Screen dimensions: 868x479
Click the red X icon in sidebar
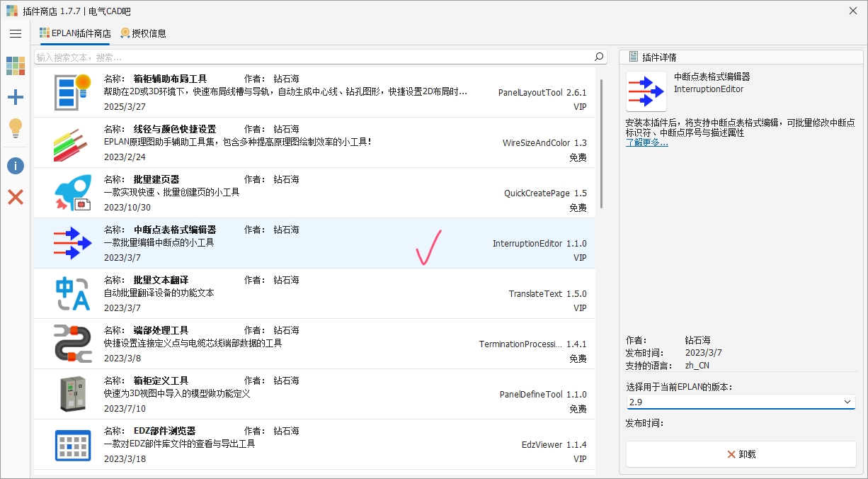pos(16,197)
